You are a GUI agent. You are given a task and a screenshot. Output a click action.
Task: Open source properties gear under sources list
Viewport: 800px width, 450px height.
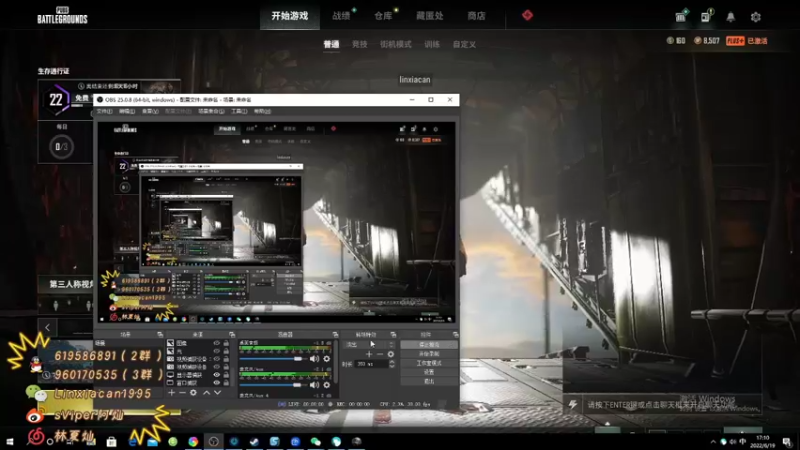click(193, 392)
